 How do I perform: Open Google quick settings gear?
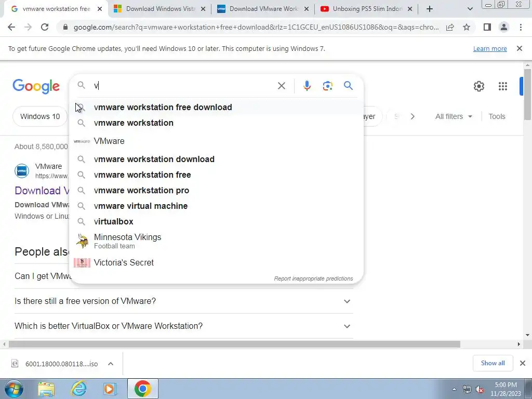pyautogui.click(x=478, y=86)
